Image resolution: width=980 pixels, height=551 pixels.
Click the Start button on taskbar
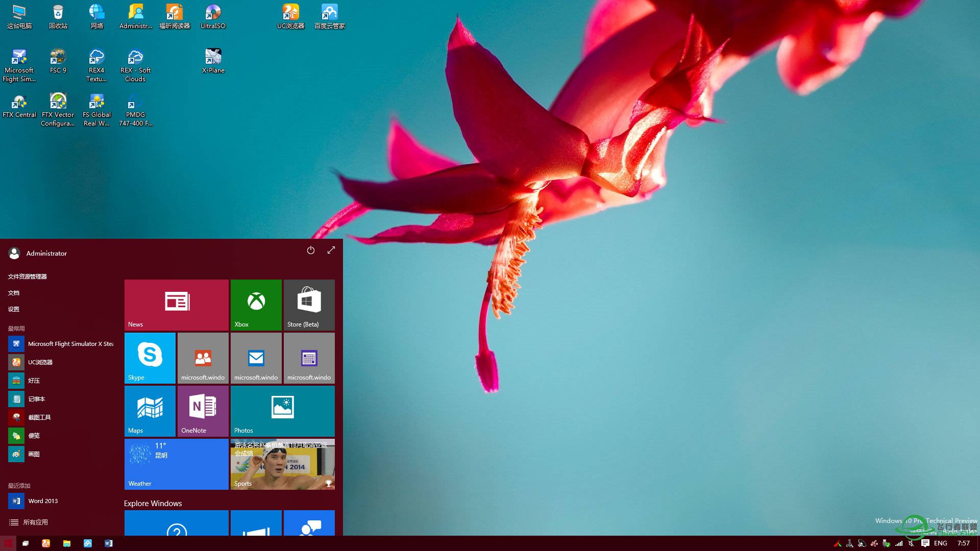pos(8,543)
